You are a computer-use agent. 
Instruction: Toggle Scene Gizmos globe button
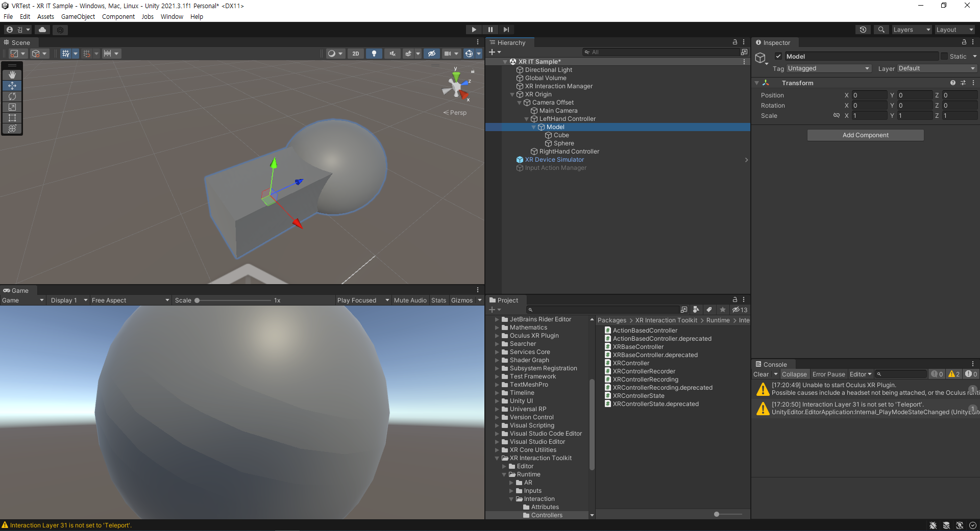469,54
